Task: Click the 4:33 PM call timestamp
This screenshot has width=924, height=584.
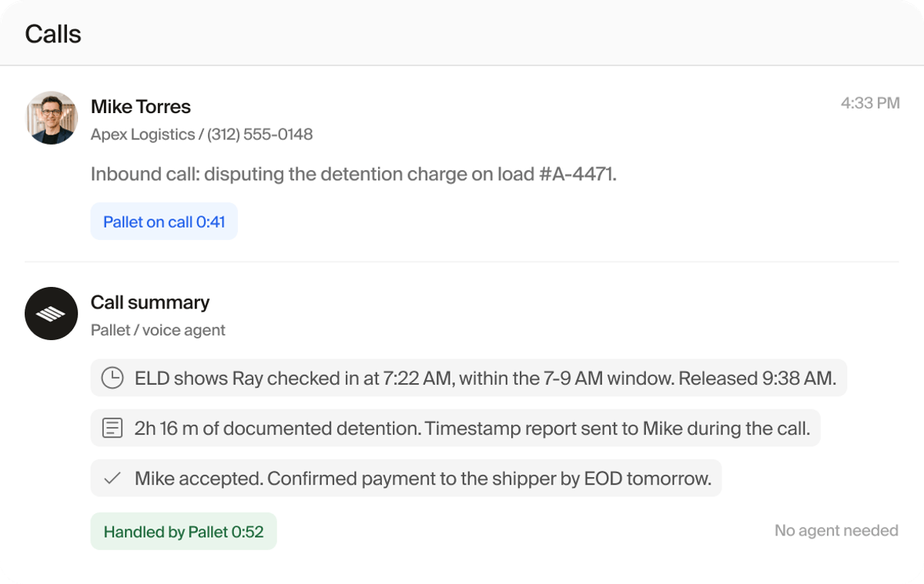Action: 870,103
